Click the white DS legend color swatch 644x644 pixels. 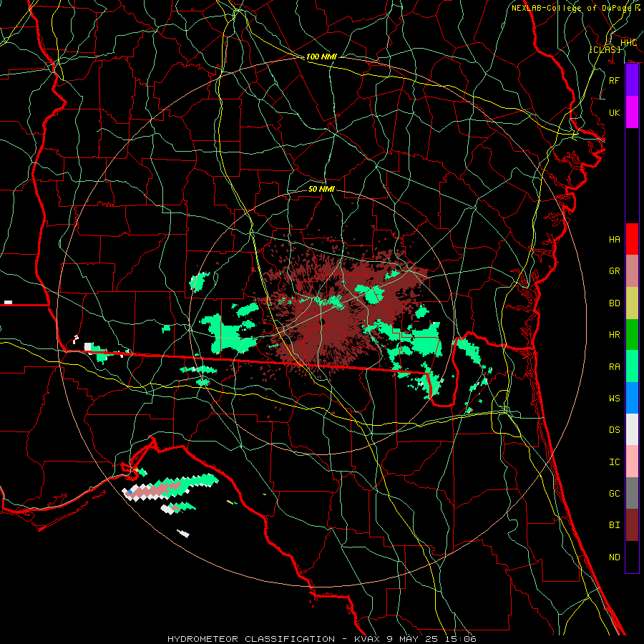(x=632, y=429)
